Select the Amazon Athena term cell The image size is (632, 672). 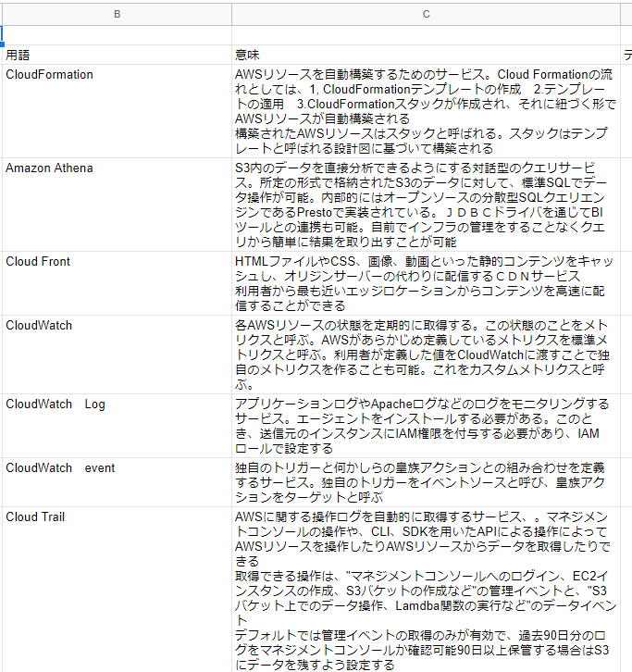pyautogui.click(x=117, y=205)
